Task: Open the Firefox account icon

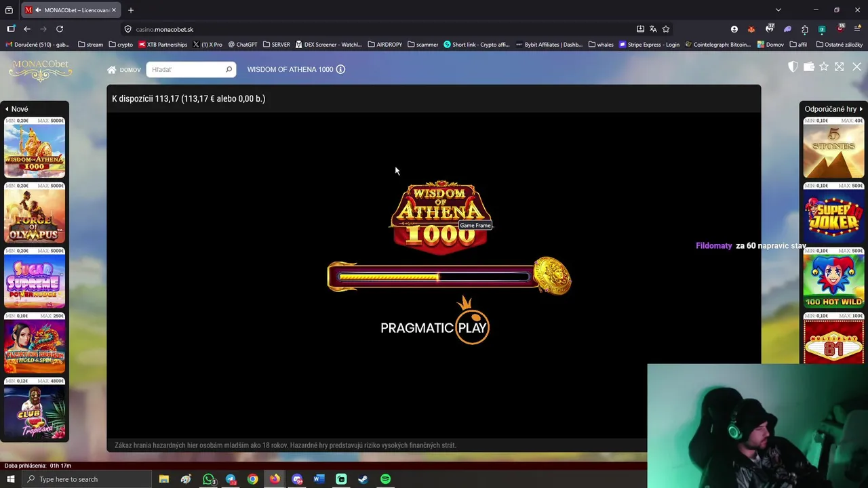Action: pyautogui.click(x=734, y=29)
